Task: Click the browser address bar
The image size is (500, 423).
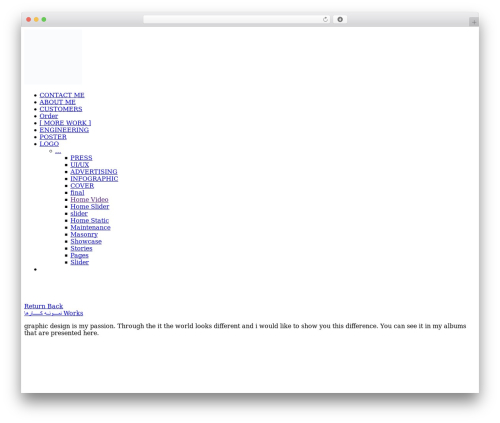Action: [237, 19]
